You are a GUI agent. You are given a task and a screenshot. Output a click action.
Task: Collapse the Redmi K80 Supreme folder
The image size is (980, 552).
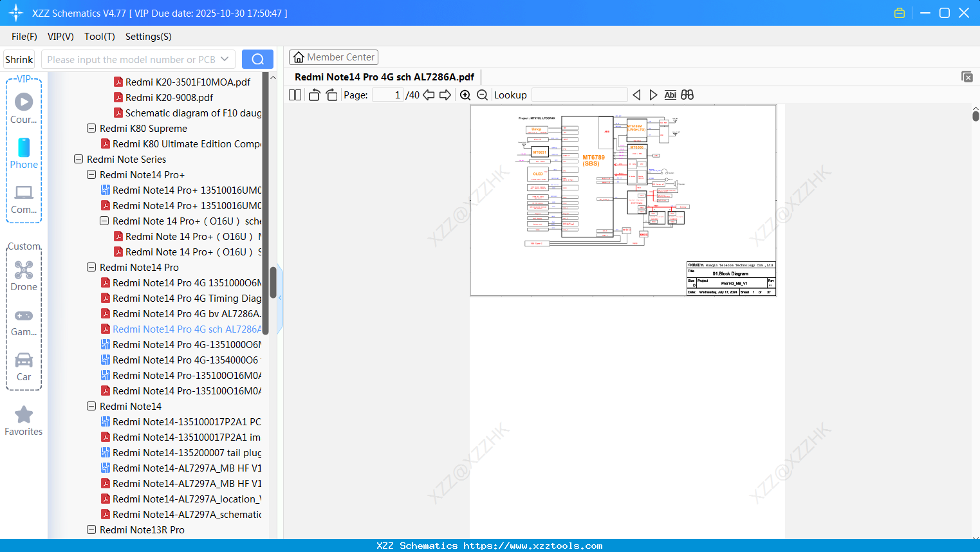(x=91, y=128)
